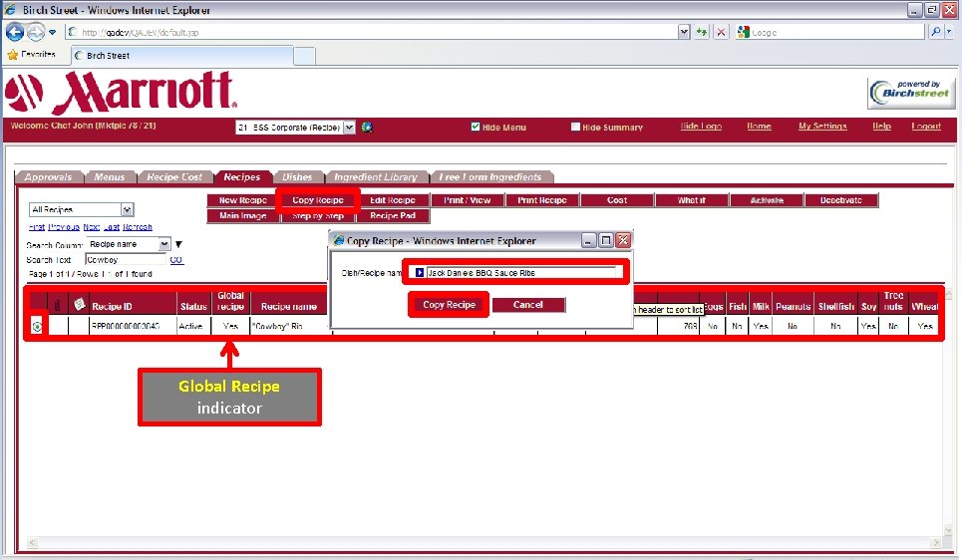
Task: Click the browser address bar
Action: click(x=373, y=32)
